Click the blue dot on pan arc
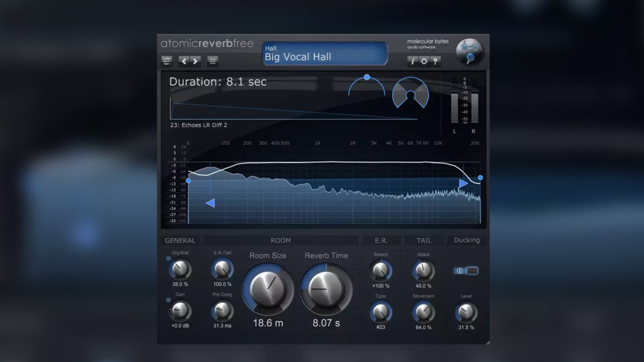The image size is (644, 362). pyautogui.click(x=367, y=77)
